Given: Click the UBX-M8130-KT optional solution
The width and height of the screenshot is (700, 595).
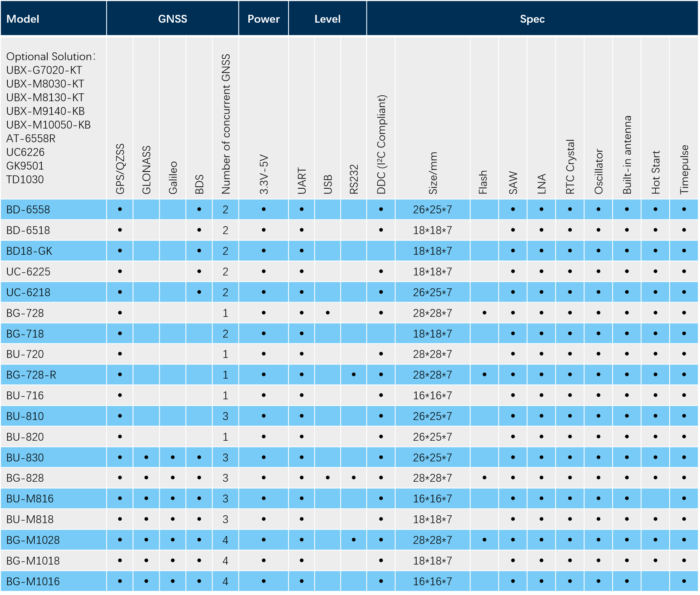Looking at the screenshot, I should point(45,98).
